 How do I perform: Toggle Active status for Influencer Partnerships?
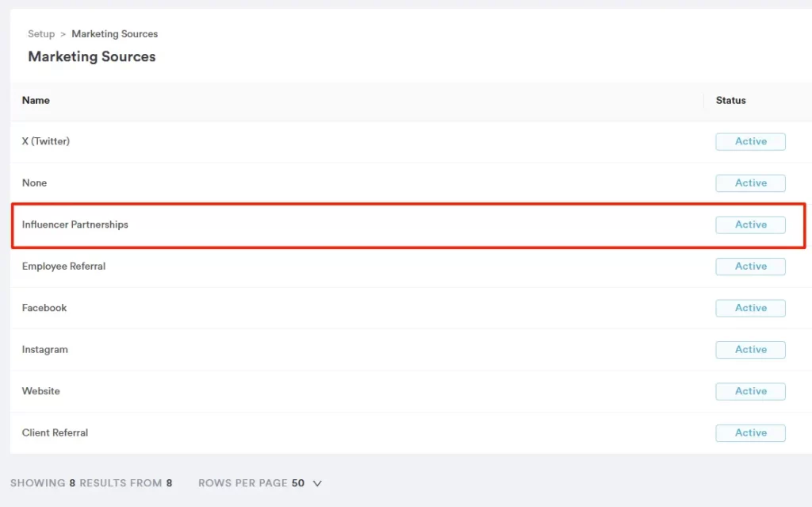750,225
